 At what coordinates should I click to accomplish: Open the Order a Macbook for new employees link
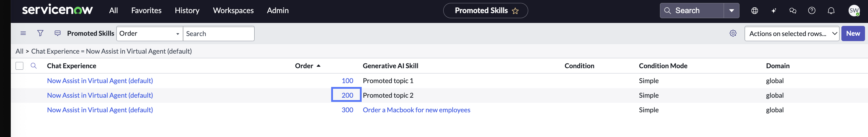[416, 110]
